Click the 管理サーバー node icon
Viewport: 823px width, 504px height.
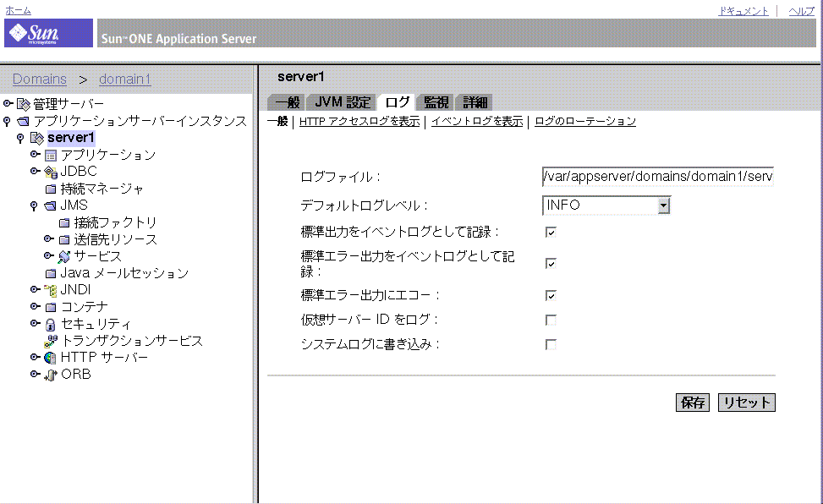(x=24, y=104)
